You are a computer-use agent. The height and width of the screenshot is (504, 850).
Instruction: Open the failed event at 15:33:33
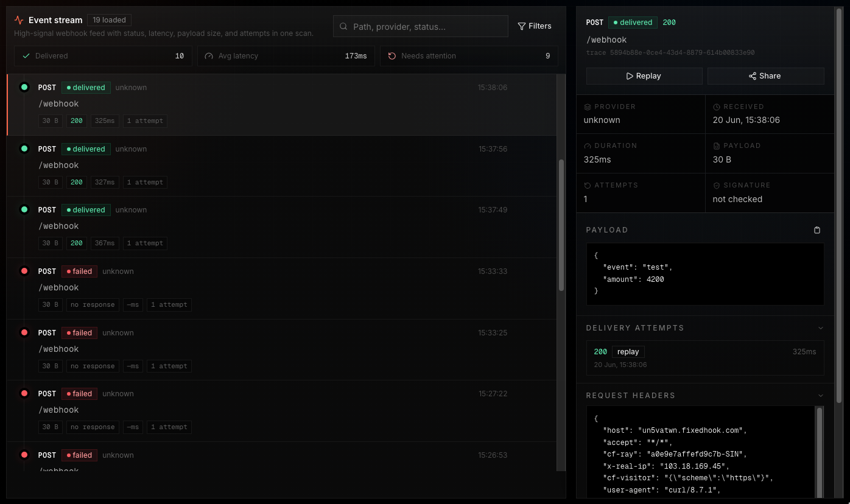(x=281, y=288)
